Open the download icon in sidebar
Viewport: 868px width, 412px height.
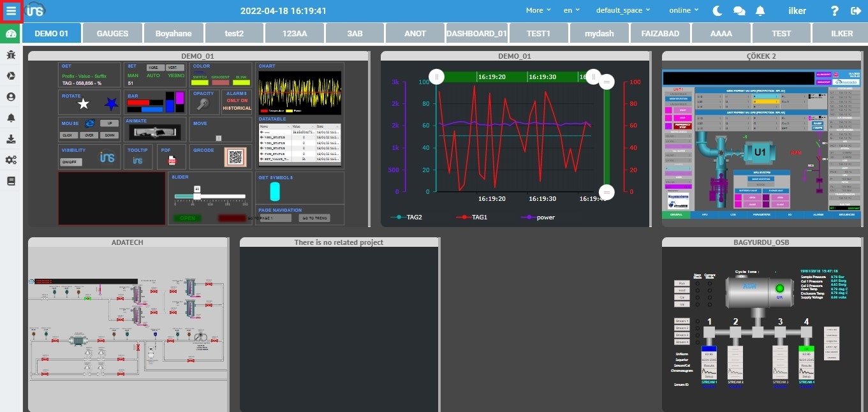point(11,139)
